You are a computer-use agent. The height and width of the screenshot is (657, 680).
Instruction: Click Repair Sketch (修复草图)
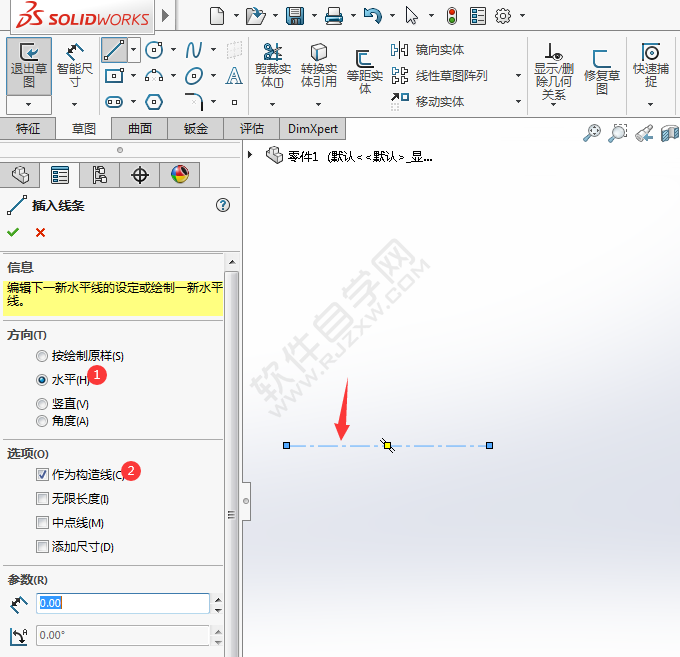pos(602,72)
